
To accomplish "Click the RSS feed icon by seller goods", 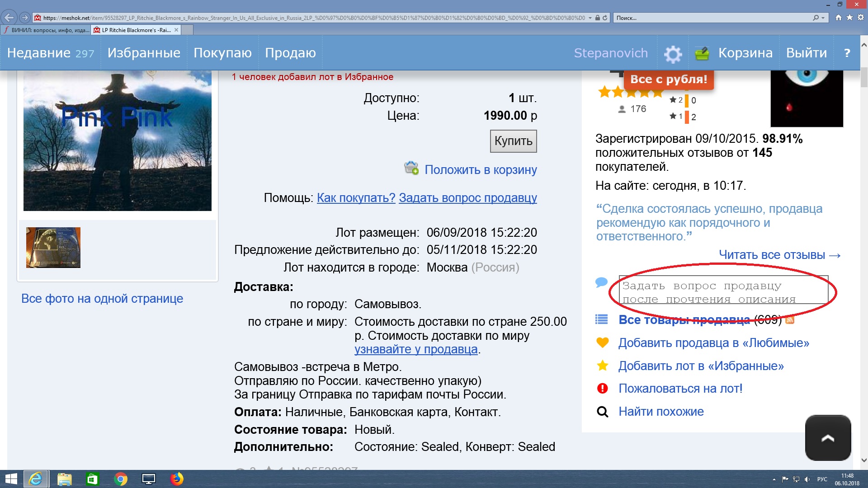I will (x=790, y=320).
